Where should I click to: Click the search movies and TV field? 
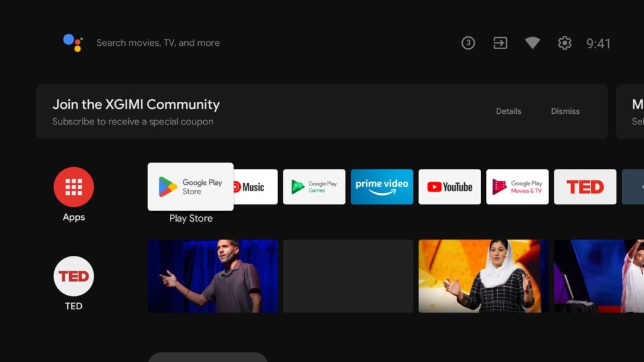pyautogui.click(x=157, y=42)
